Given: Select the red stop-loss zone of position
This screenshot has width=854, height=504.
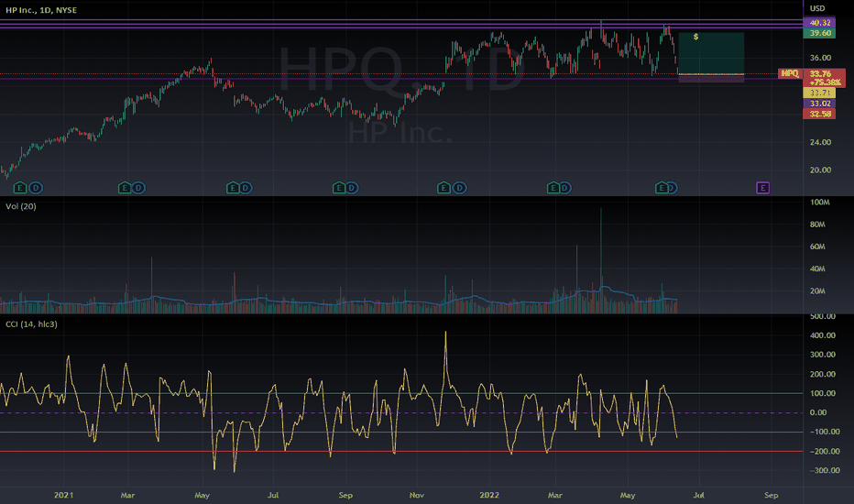Looking at the screenshot, I should click(x=711, y=79).
